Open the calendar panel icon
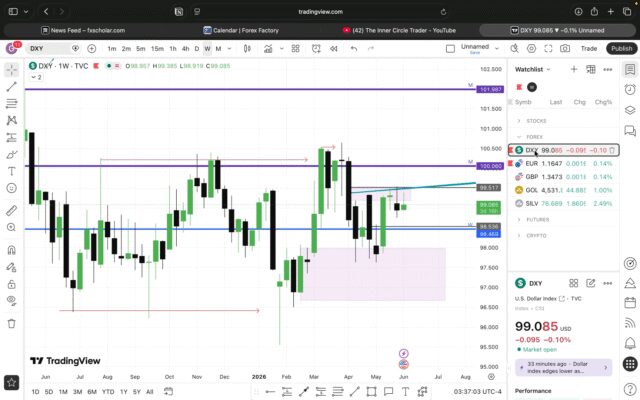The width and height of the screenshot is (640, 400). click(630, 302)
